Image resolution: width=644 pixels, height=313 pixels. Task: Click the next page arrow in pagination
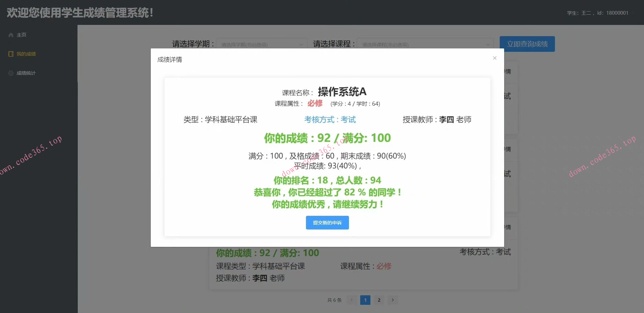(393, 300)
